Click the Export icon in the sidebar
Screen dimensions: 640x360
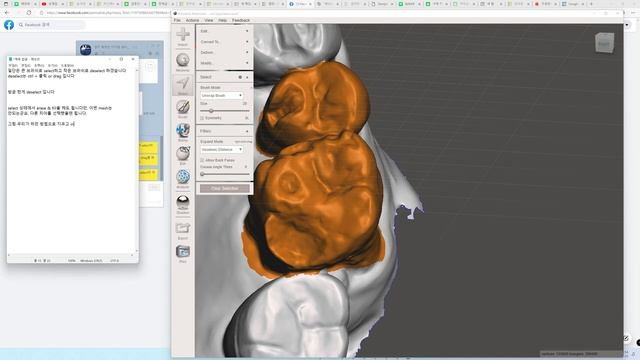[x=183, y=228]
